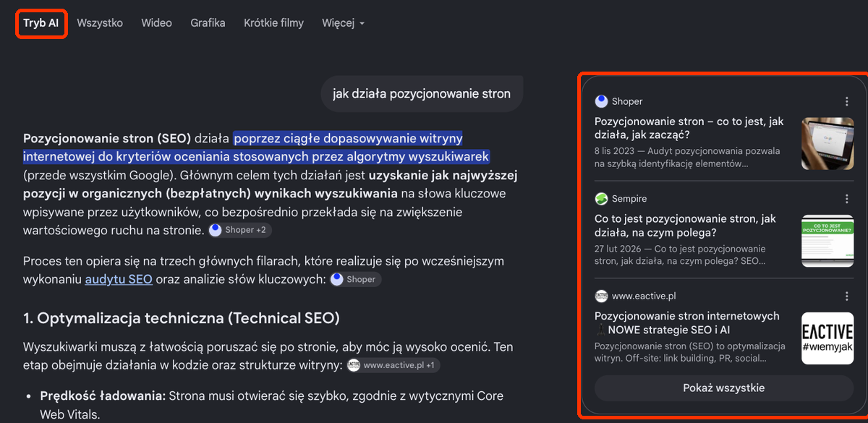Click the eactive.pl favicon in source panel
This screenshot has height=423, width=868.
click(601, 296)
